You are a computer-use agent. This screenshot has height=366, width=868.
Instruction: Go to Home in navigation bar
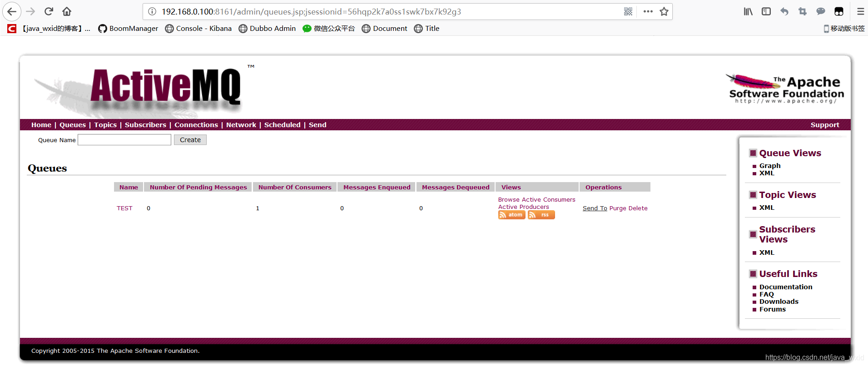point(41,125)
